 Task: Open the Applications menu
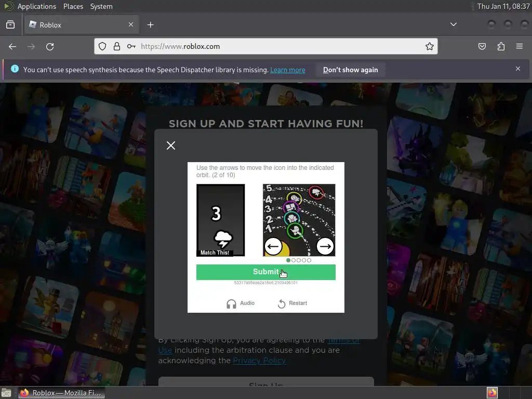pos(37,6)
